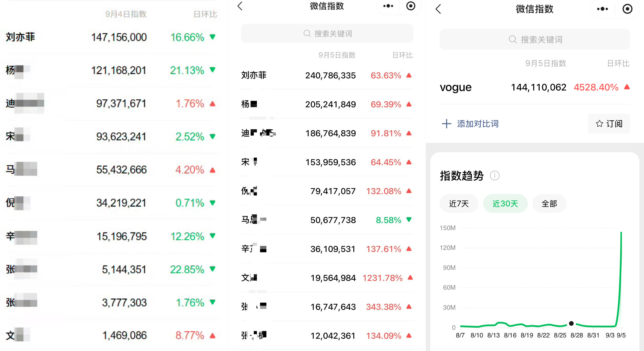Click the 22.85% change value in the left panel
Screen dimensions: 644x351
187,269
